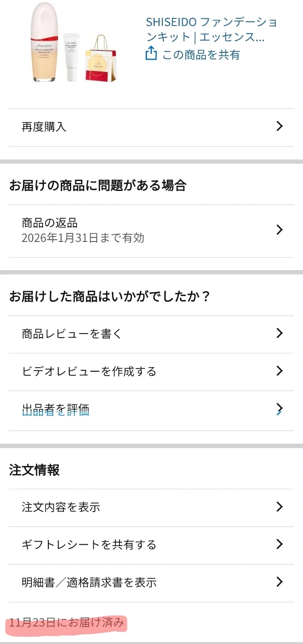Select 商品レビューを書く to write a review
Screen dimensions: 303x644
72,334
